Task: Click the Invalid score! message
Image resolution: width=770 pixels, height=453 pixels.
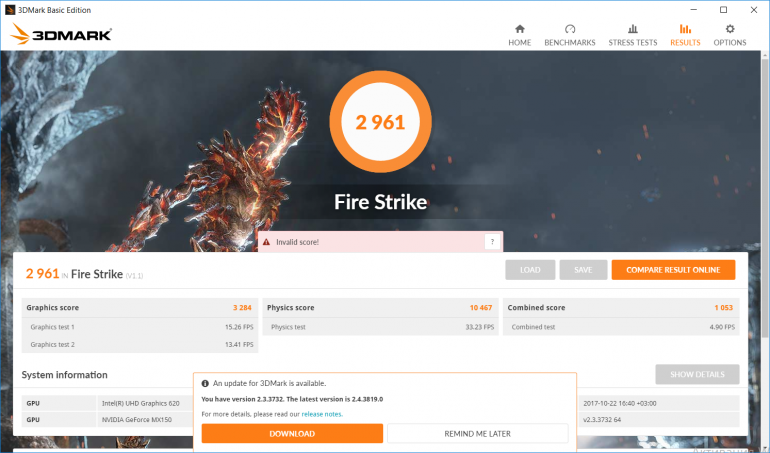Action: 298,242
